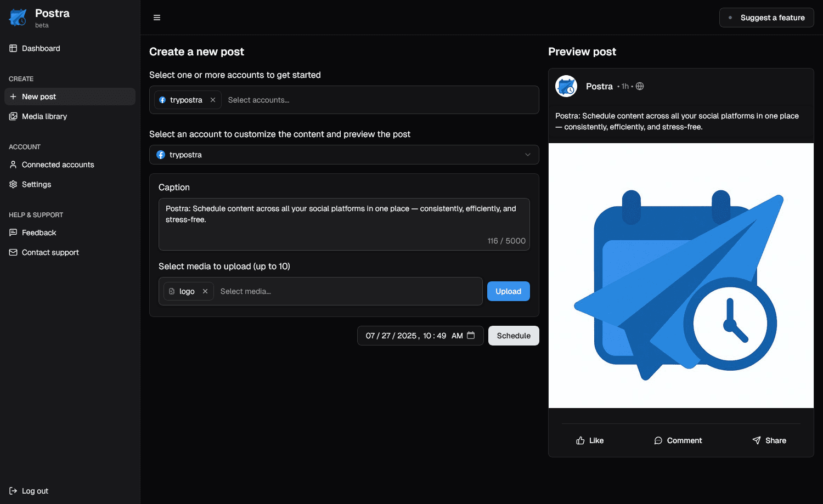Click the Suggest a feature button

point(766,18)
